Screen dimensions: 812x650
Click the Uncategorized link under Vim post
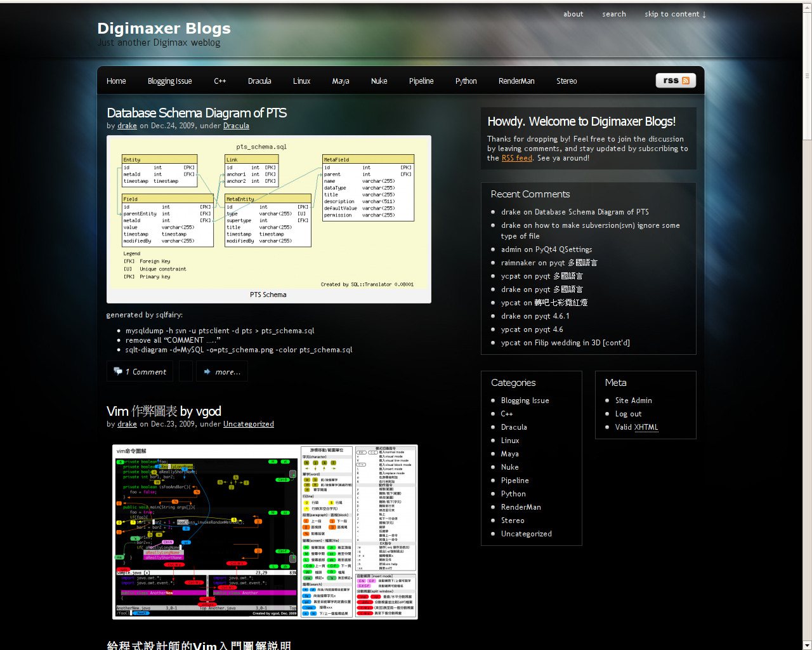click(249, 424)
